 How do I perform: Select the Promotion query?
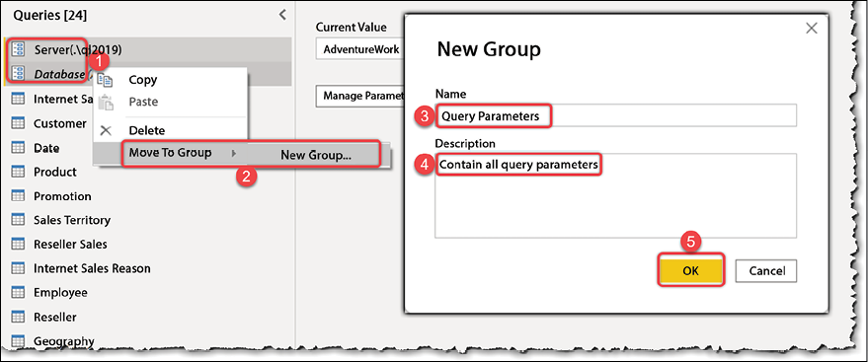click(62, 196)
